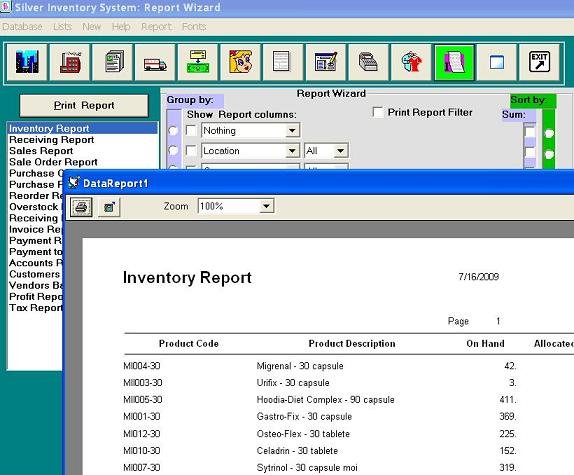Expand the All filter dropdown next to Location
This screenshot has height=475, width=574.
(x=340, y=150)
